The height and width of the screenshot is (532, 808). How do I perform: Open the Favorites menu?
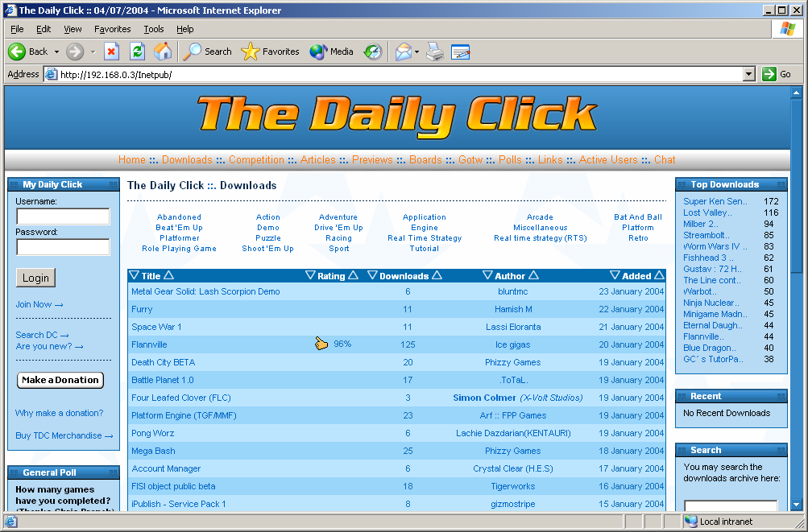click(112, 29)
